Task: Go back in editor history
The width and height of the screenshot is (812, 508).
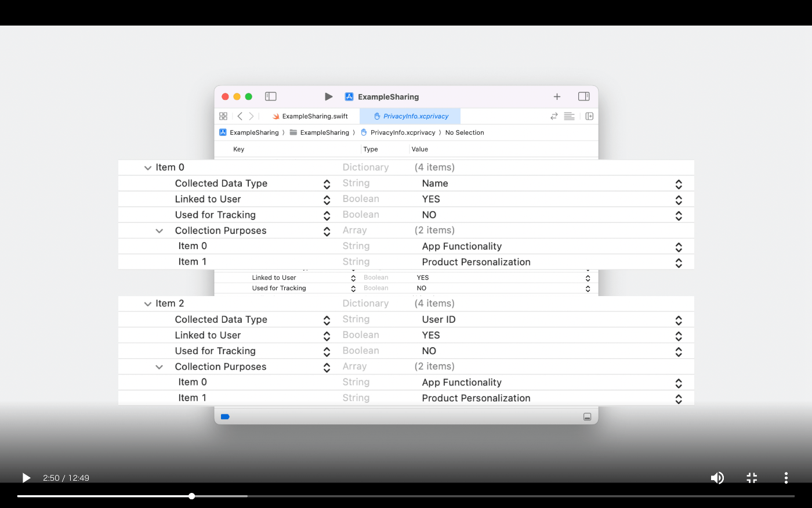Action: tap(240, 116)
